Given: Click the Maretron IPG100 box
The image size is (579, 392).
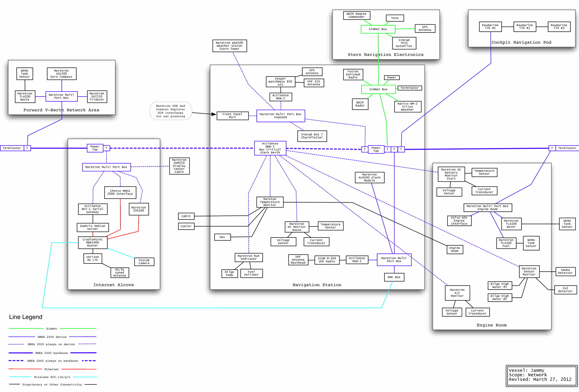Looking at the screenshot, I should 139,209.
